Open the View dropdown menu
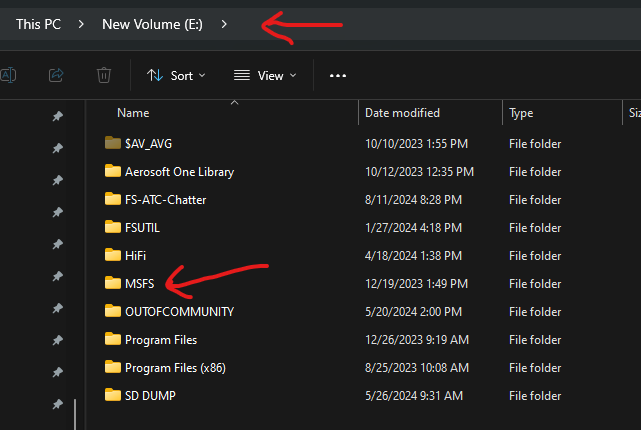The height and width of the screenshot is (430, 641). 264,75
